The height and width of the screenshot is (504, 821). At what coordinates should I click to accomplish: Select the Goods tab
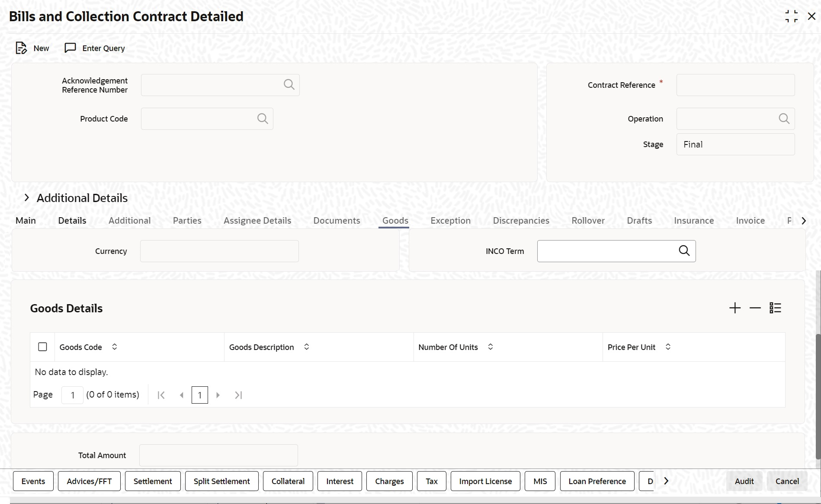395,221
